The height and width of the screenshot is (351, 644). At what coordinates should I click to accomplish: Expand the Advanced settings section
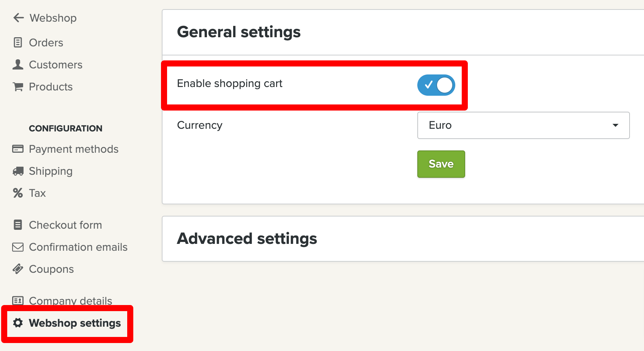click(247, 239)
